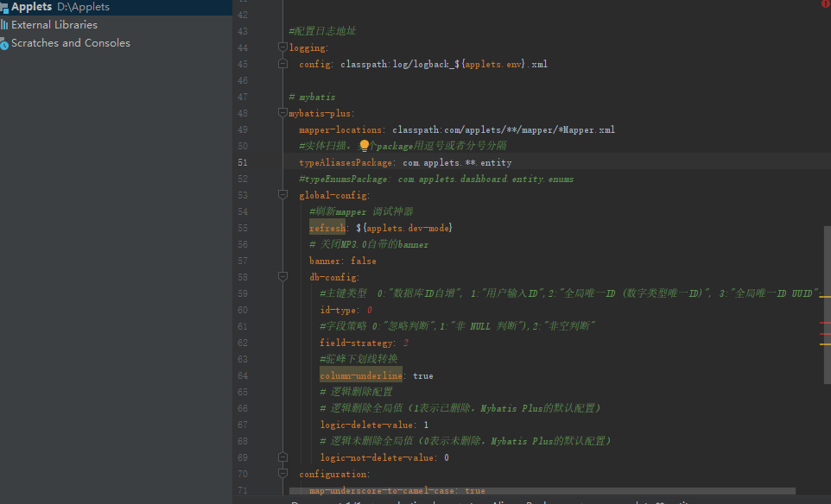This screenshot has height=504, width=831.
Task: Click the mapper-locations key
Action: (340, 129)
